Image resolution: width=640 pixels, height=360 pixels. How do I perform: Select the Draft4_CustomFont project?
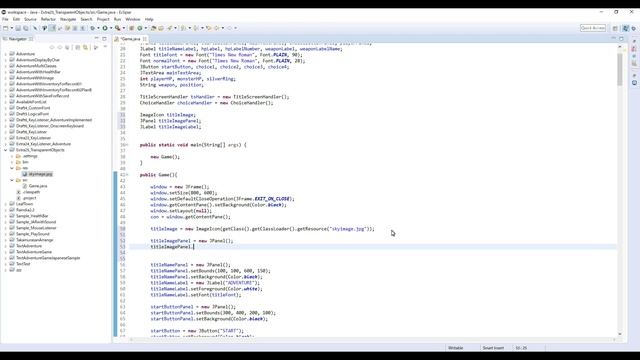pyautogui.click(x=33, y=108)
